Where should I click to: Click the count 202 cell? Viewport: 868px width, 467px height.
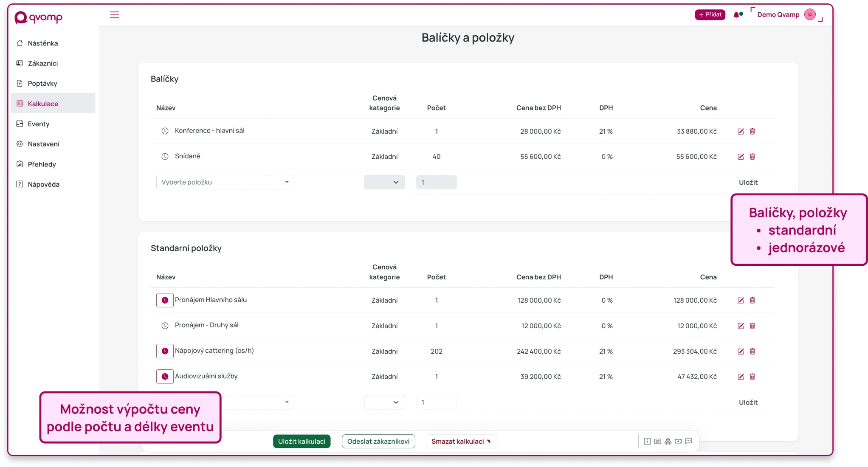click(x=437, y=352)
